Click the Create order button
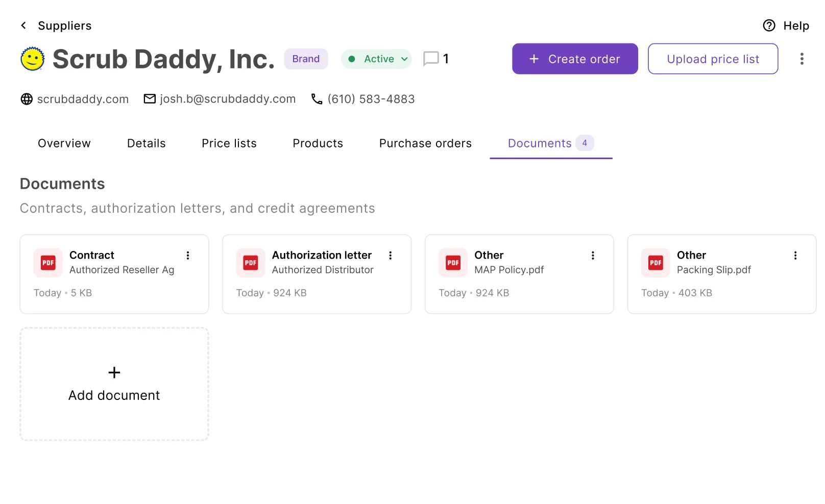The height and width of the screenshot is (504, 825). [575, 59]
